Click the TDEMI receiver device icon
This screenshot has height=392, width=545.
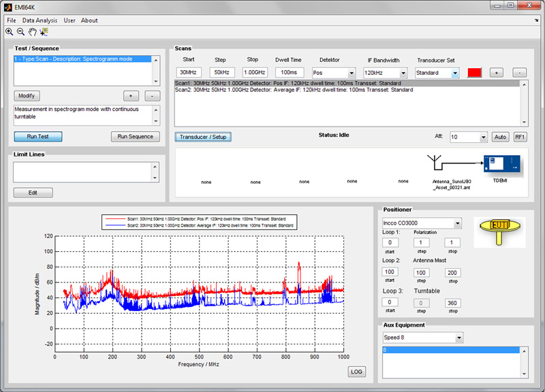click(501, 163)
